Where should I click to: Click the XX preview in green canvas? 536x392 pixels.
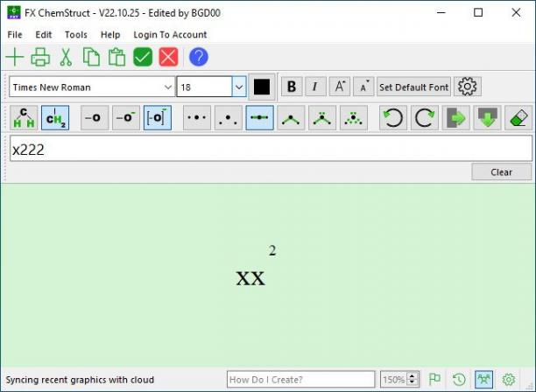tap(250, 278)
